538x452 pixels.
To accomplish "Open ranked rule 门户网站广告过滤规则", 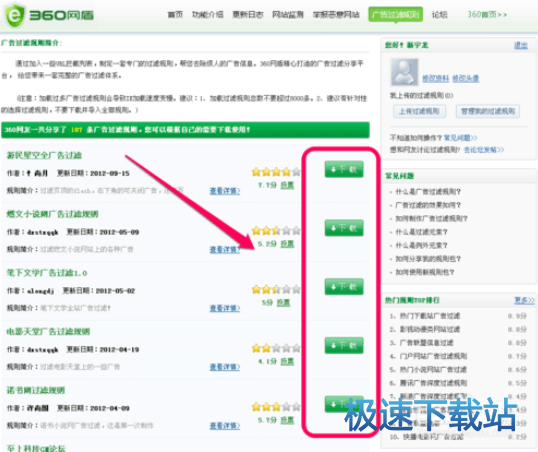I will 433,356.
